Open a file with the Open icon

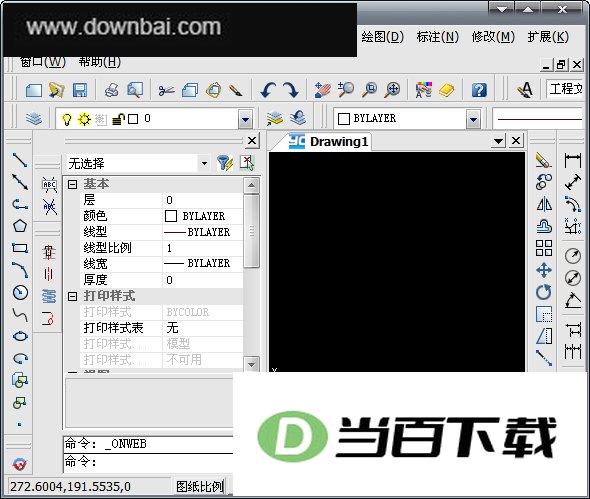(56, 90)
